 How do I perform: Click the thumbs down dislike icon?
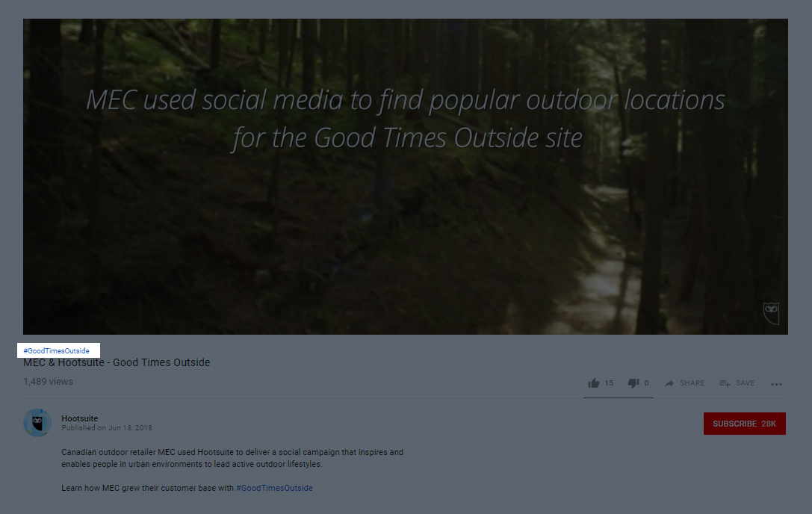coord(633,383)
